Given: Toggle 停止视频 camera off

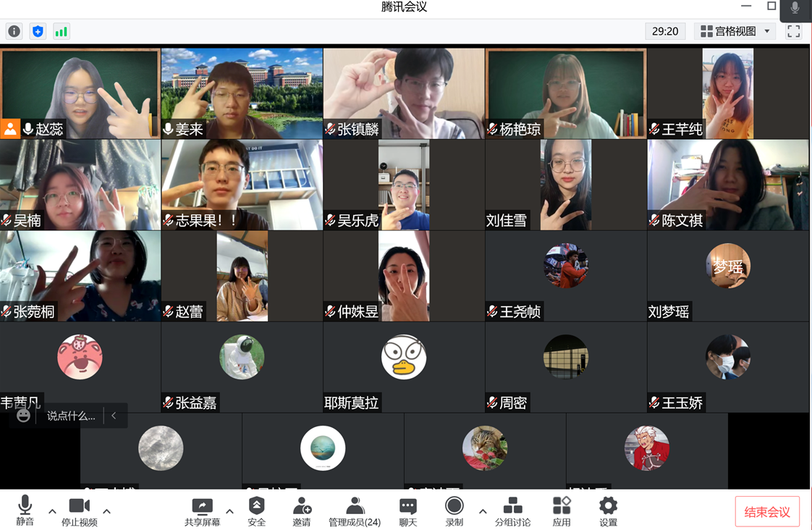Looking at the screenshot, I should [x=80, y=511].
